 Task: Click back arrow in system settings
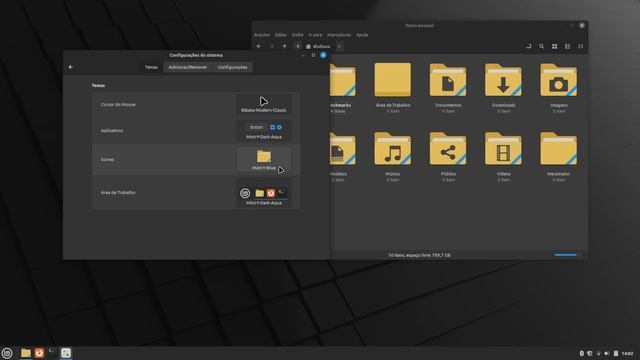click(71, 67)
